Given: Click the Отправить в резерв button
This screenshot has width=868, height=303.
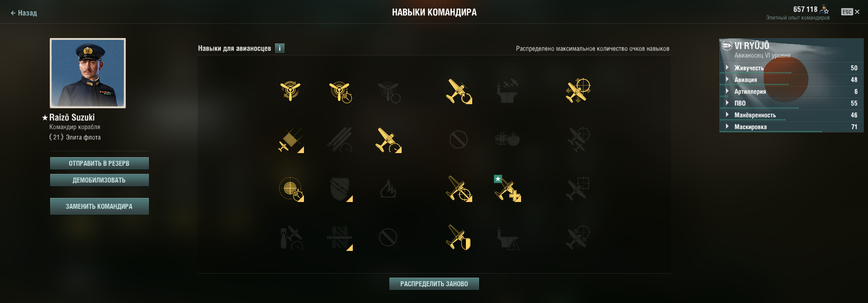Looking at the screenshot, I should tap(99, 164).
